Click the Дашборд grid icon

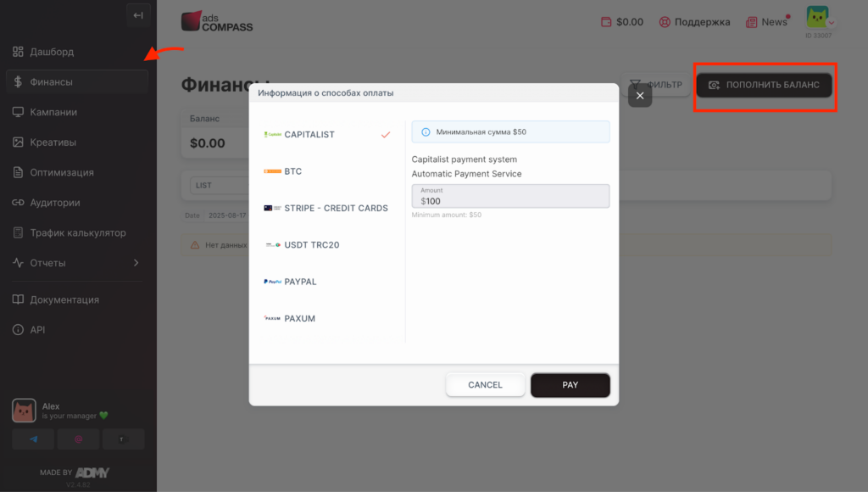coord(19,52)
